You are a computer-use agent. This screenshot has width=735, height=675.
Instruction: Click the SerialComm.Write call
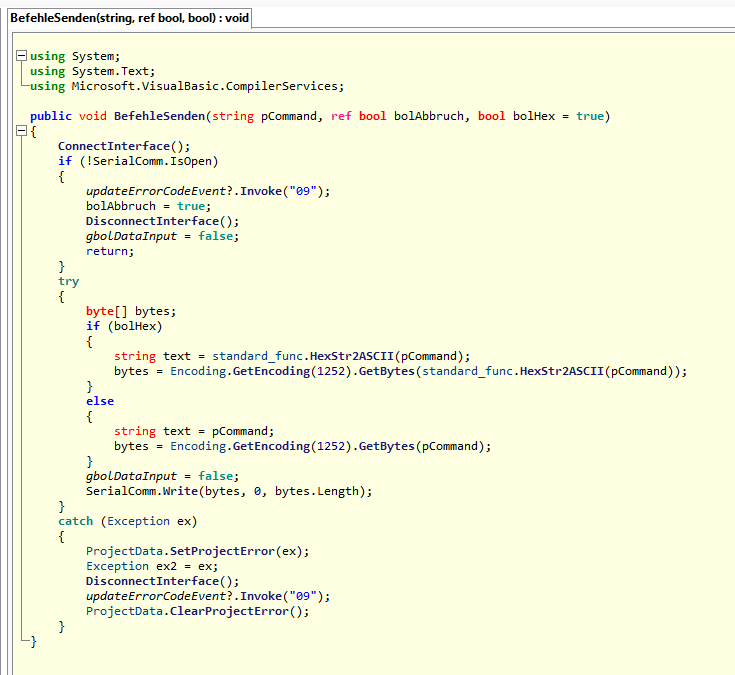229,491
